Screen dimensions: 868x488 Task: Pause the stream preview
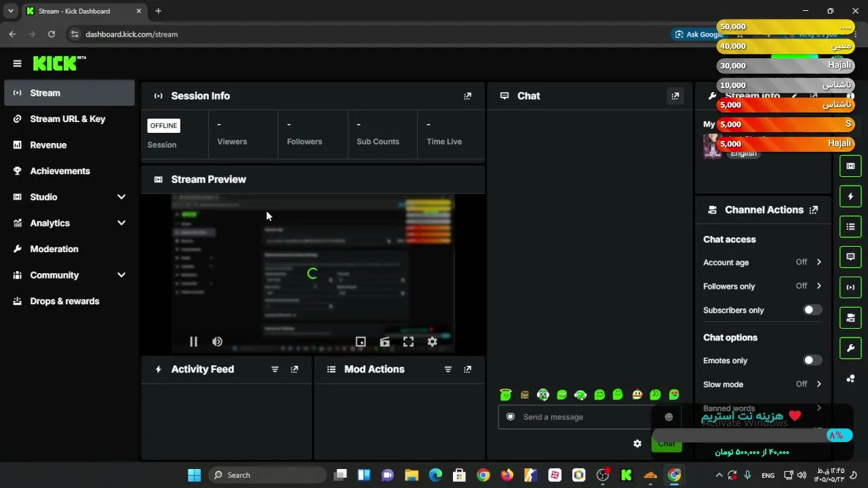(x=193, y=342)
